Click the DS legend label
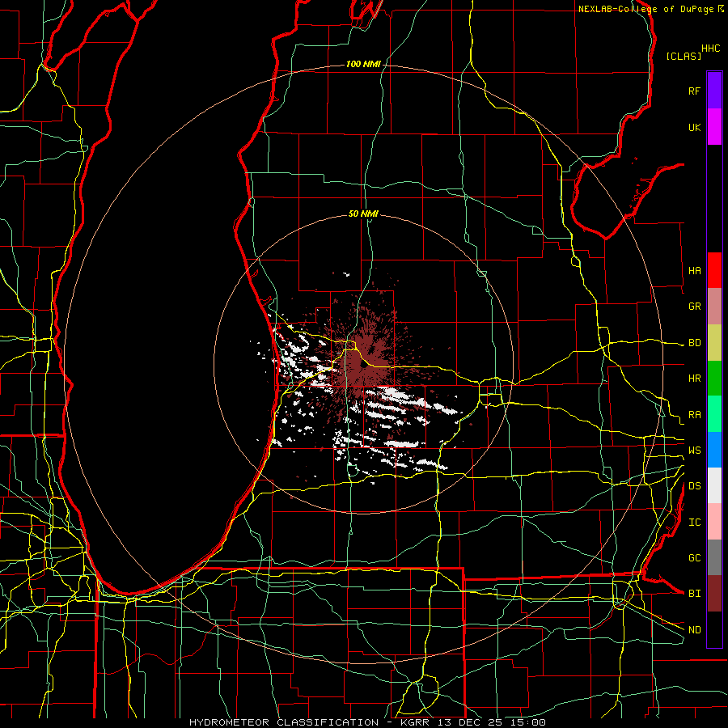The width and height of the screenshot is (728, 728). click(694, 485)
